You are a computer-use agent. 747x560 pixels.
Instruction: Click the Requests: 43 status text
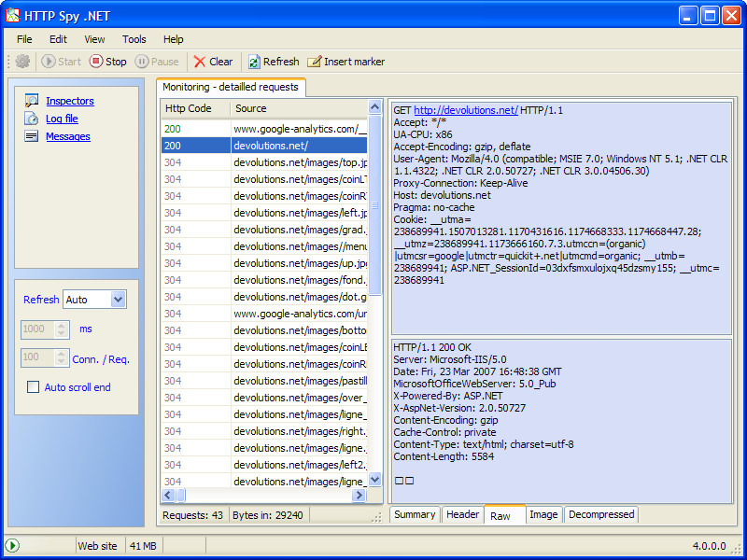click(193, 515)
